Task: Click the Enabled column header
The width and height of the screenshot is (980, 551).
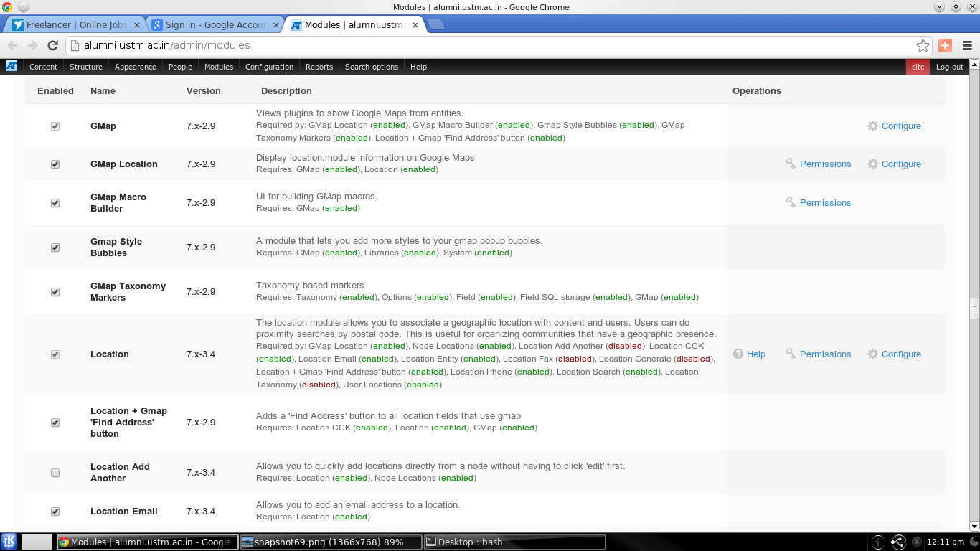Action: pos(55,91)
